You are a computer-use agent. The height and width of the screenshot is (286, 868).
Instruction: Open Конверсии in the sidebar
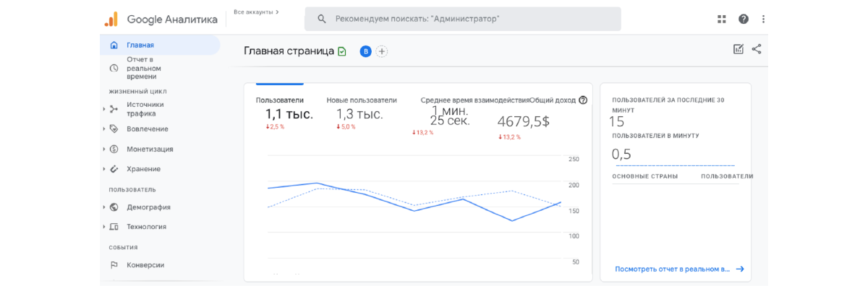pos(145,265)
